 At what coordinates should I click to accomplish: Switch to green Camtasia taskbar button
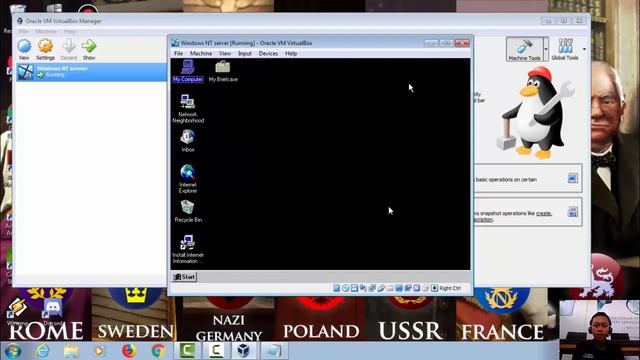click(187, 351)
